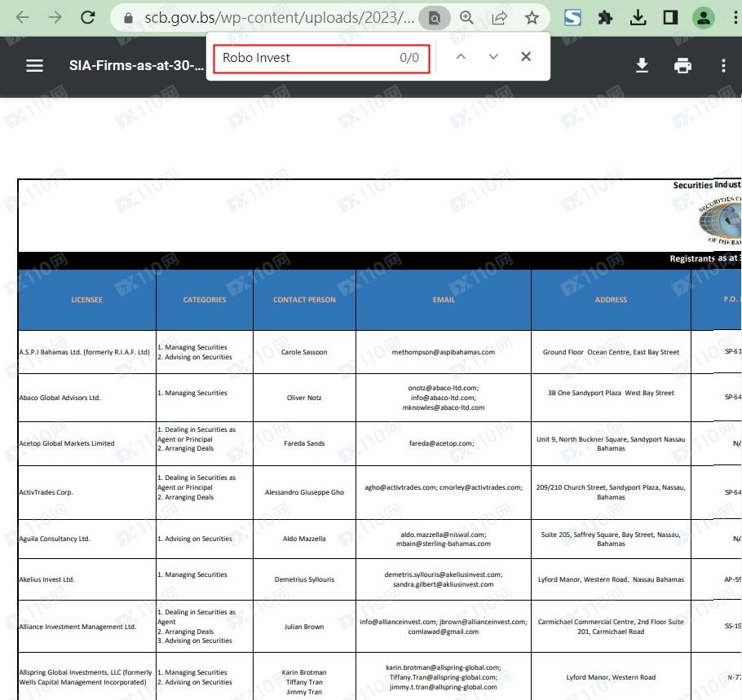Image resolution: width=742 pixels, height=700 pixels.
Task: Open browser downloads panel
Action: point(638,17)
